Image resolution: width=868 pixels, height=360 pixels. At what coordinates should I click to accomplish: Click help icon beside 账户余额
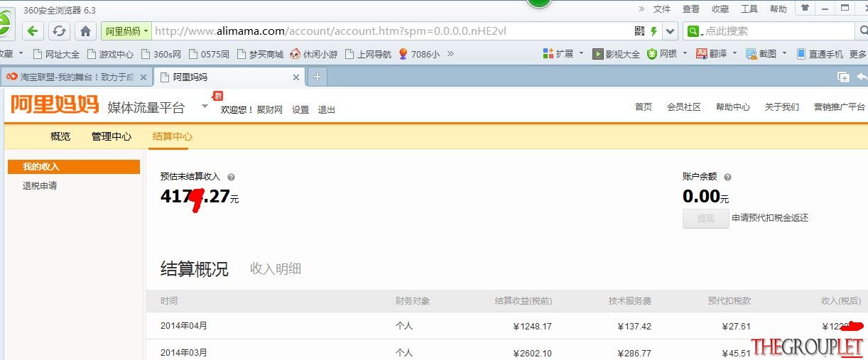pos(728,178)
